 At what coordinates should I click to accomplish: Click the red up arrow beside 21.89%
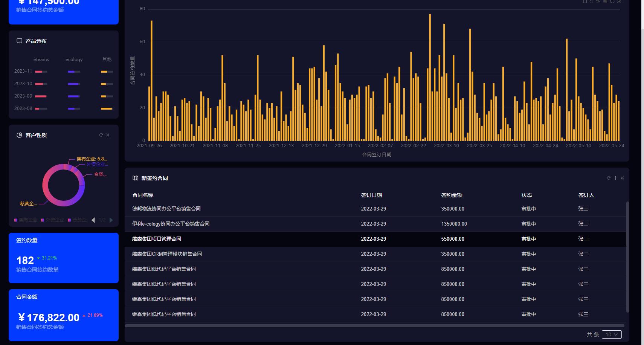tap(84, 315)
